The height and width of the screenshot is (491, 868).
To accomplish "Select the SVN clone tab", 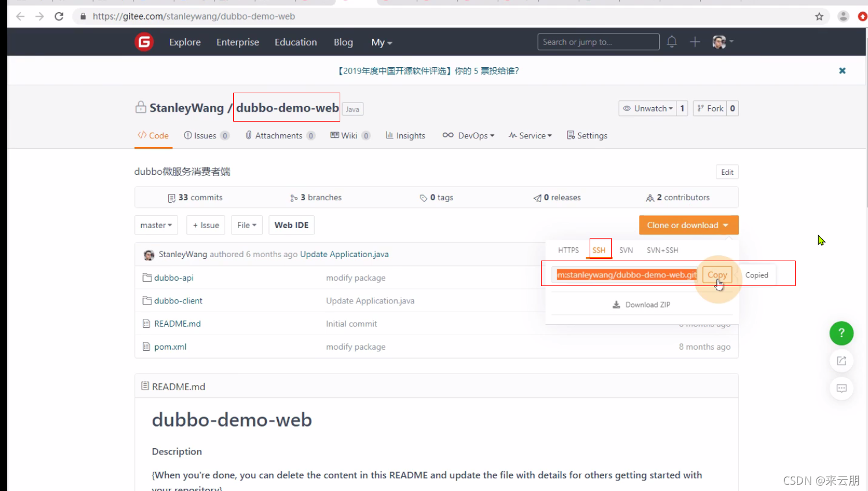I will (626, 250).
